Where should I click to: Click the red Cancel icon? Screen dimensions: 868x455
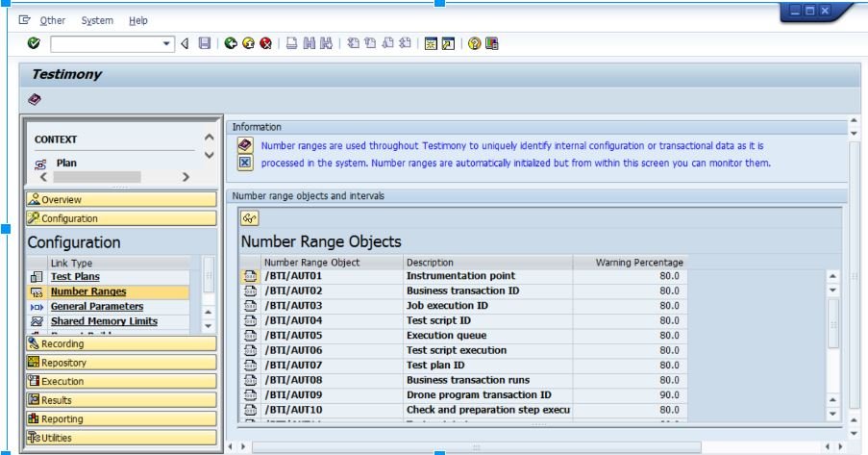266,43
